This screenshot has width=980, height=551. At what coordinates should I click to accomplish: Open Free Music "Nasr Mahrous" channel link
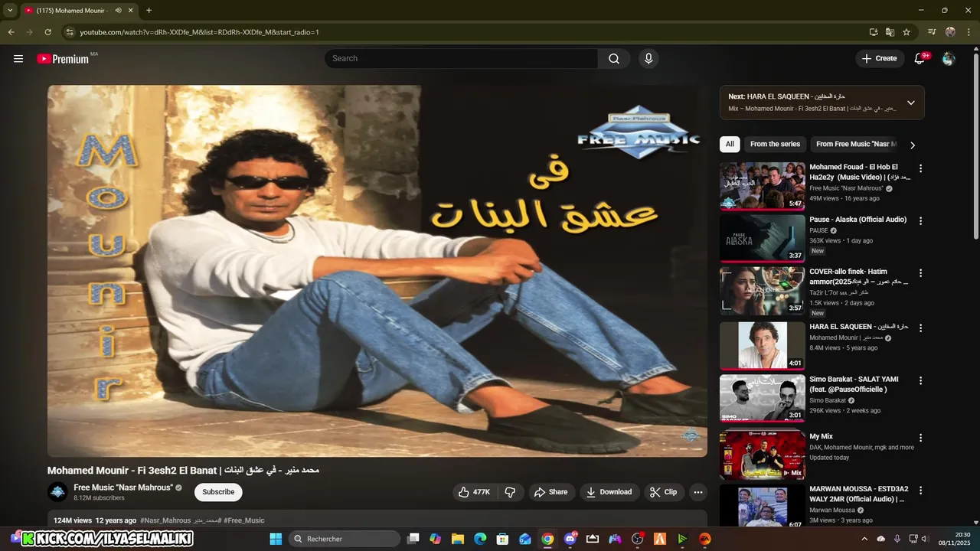pos(122,487)
